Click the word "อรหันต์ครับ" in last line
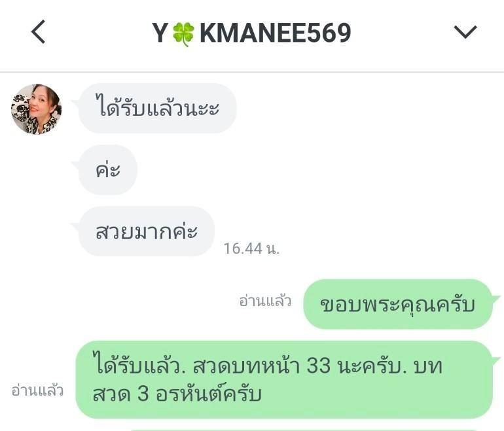Image resolution: width=504 pixels, height=431 pixels. [x=209, y=394]
